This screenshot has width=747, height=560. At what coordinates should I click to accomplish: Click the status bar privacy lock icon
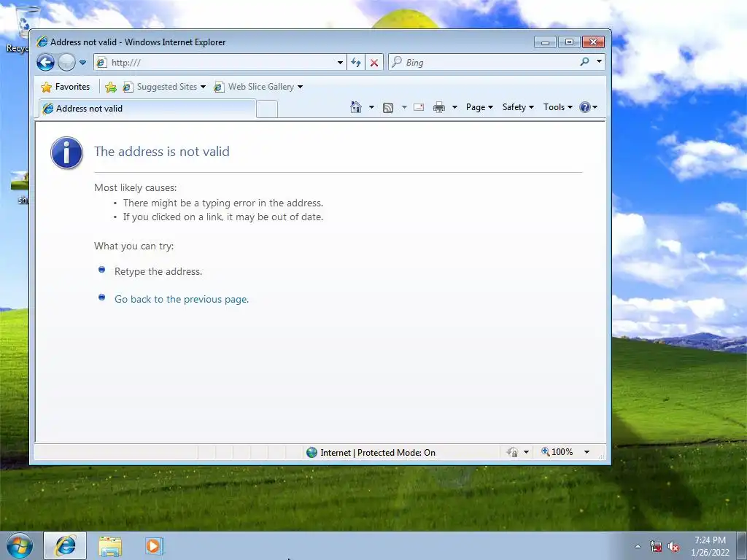pos(513,452)
